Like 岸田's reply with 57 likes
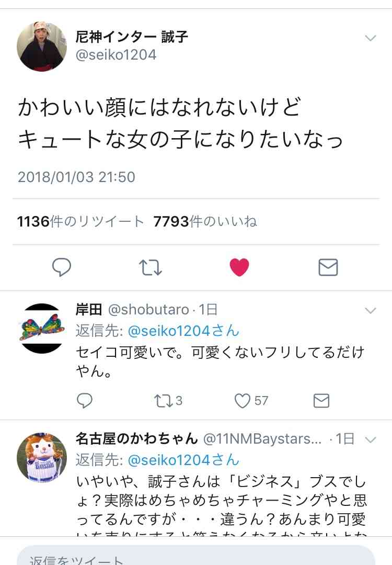This screenshot has width=392, height=565. click(251, 401)
